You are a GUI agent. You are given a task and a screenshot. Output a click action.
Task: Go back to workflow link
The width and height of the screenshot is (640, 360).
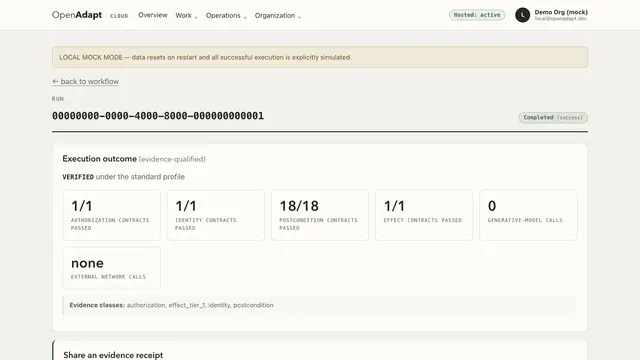tap(85, 81)
